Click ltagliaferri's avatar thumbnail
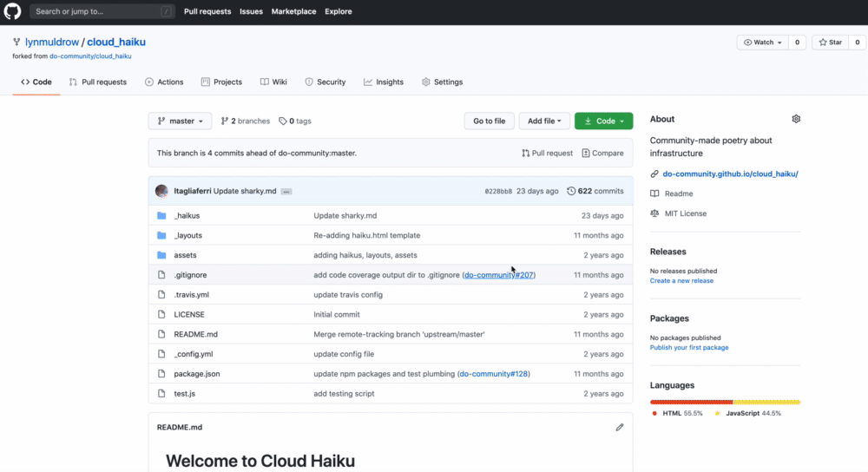This screenshot has width=868, height=472. pos(161,191)
